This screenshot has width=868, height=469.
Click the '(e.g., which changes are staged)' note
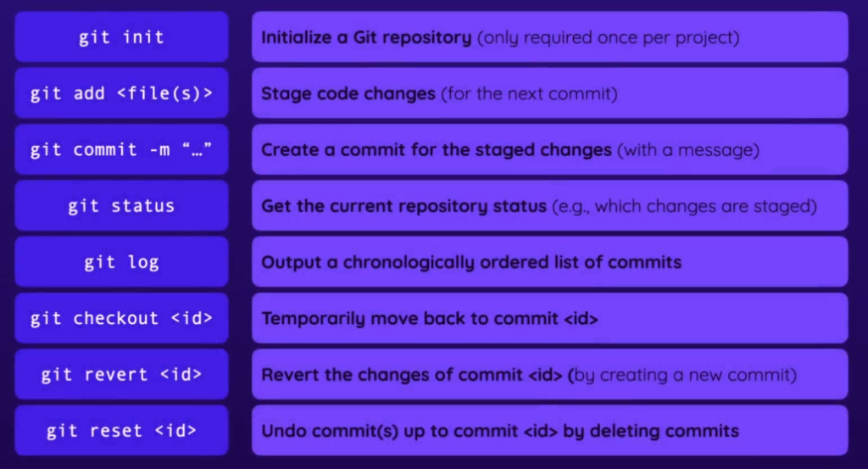[x=684, y=206]
